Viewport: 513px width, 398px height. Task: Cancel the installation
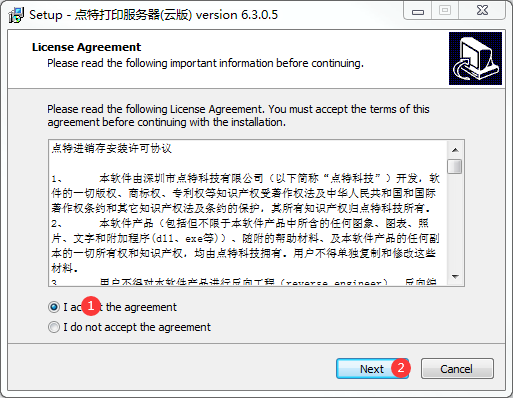[457, 369]
